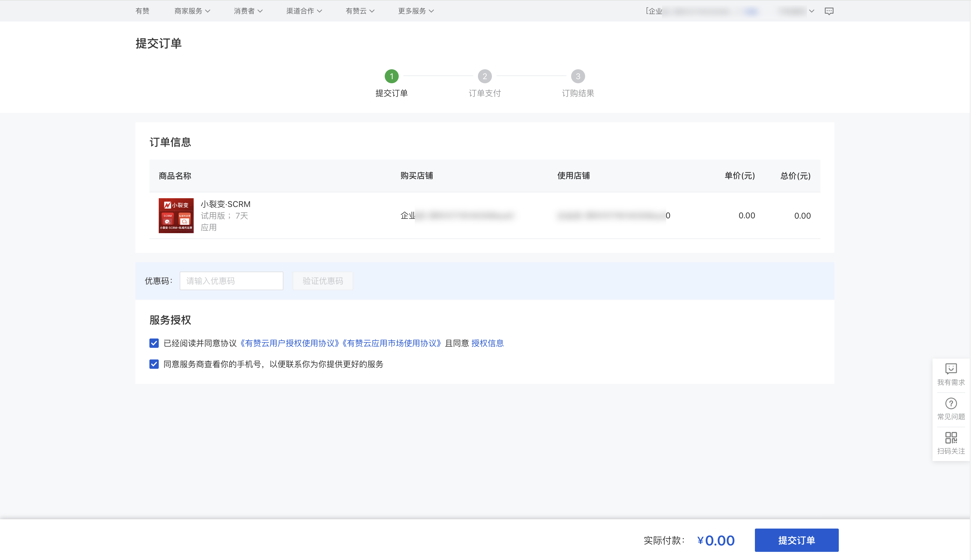The height and width of the screenshot is (560, 971).
Task: Expand the 消费者 dropdown menu
Action: [x=248, y=11]
